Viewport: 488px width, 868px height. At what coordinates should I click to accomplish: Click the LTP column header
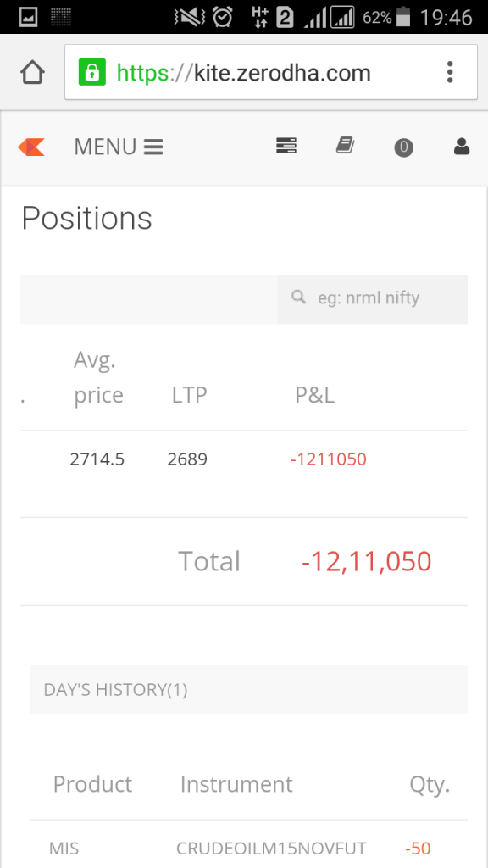click(x=187, y=393)
